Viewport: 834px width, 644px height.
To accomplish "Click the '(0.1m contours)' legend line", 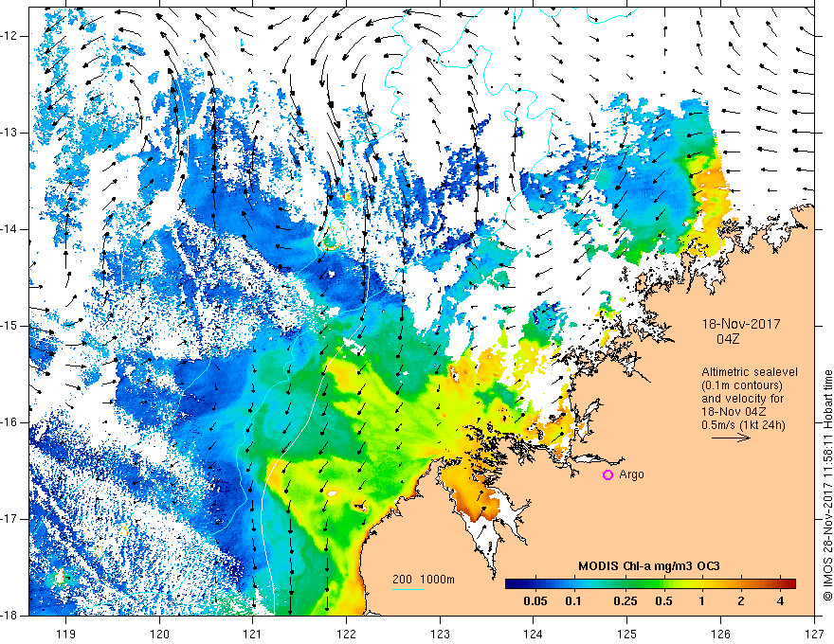I will (742, 385).
